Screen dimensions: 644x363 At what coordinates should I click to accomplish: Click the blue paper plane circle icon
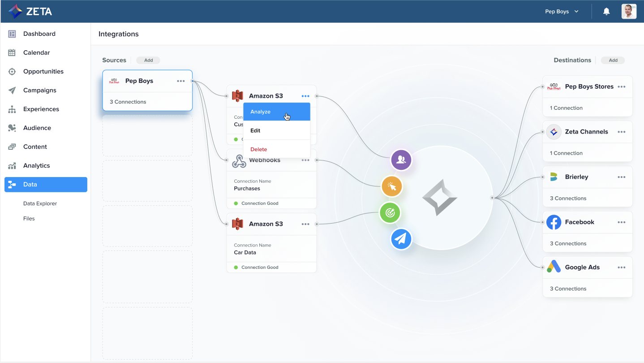pos(401,239)
